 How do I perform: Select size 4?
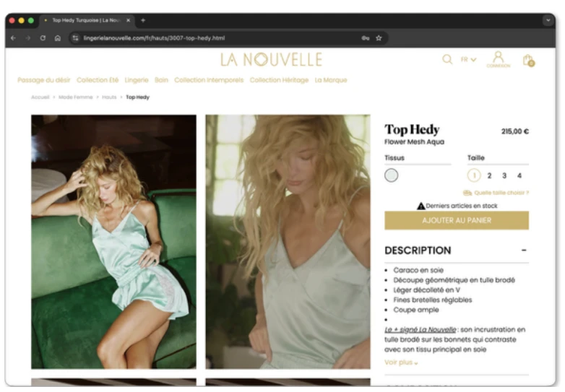[x=519, y=175]
